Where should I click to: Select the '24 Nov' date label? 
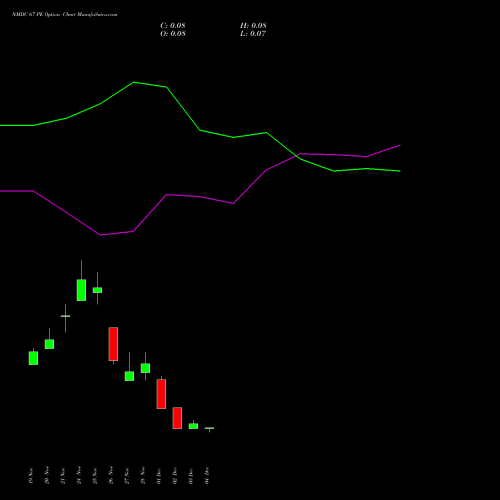tap(79, 476)
